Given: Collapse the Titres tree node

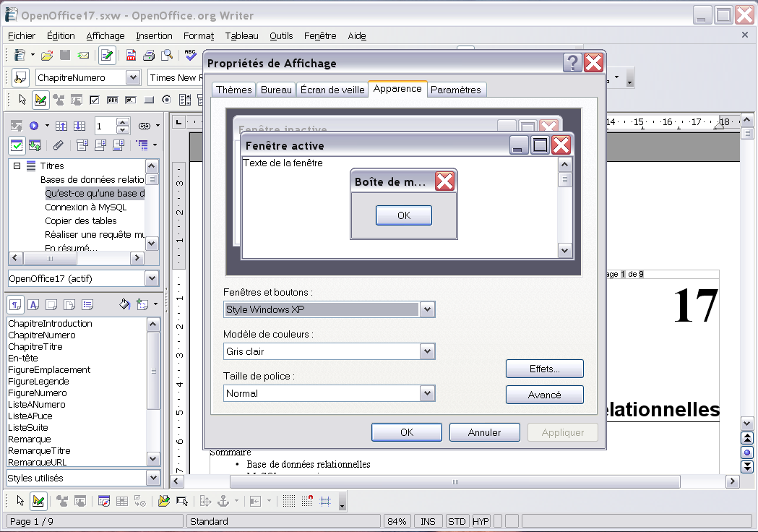Looking at the screenshot, I should coord(17,166).
